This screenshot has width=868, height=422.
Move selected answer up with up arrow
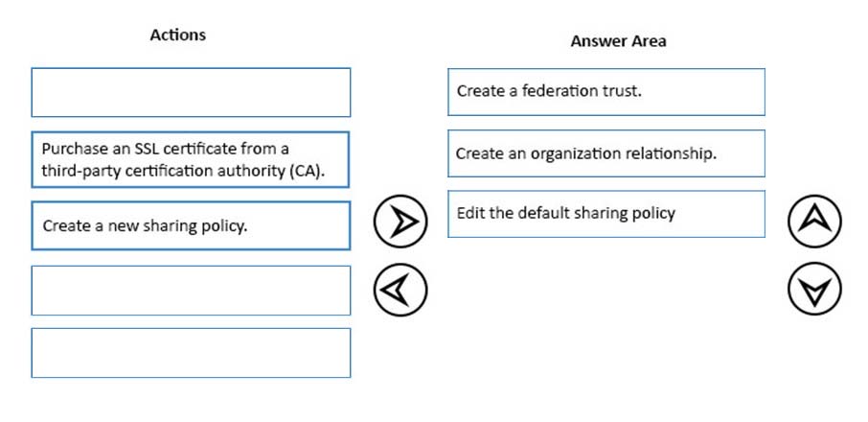pyautogui.click(x=814, y=221)
